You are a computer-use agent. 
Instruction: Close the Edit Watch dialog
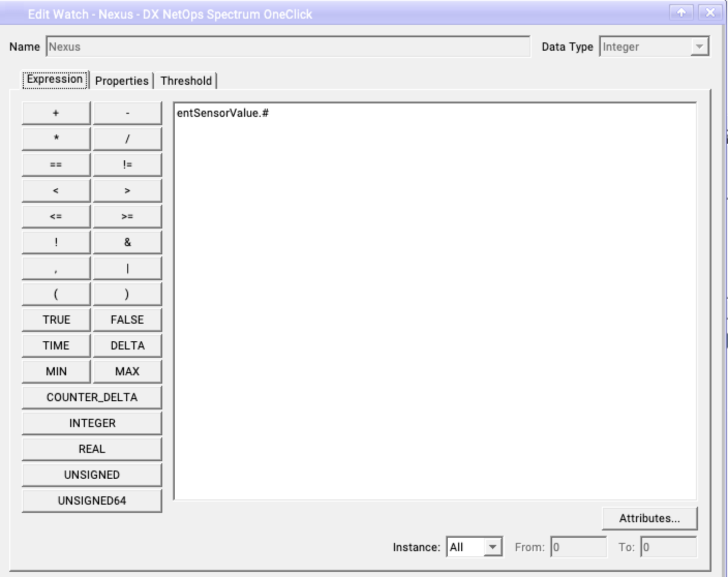(x=710, y=13)
